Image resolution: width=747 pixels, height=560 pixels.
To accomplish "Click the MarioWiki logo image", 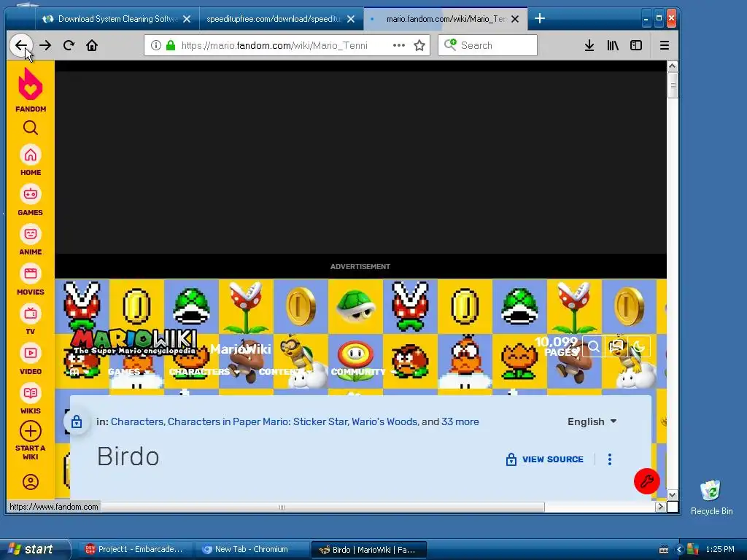I will (x=134, y=343).
